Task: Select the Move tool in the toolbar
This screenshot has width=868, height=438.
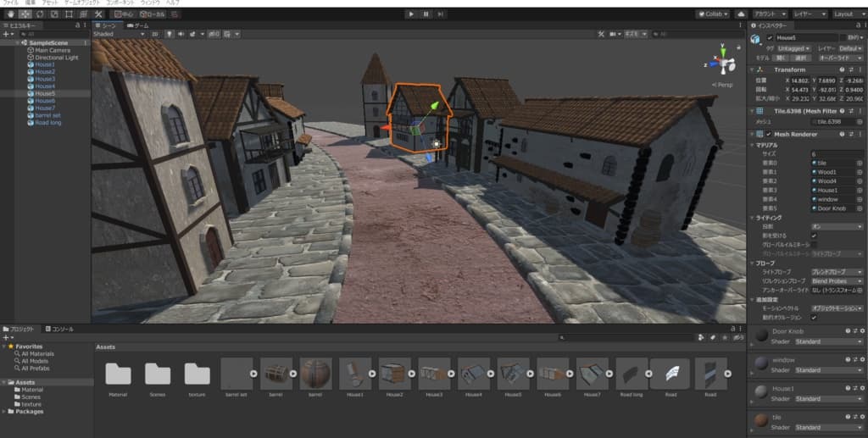Action: pyautogui.click(x=25, y=14)
